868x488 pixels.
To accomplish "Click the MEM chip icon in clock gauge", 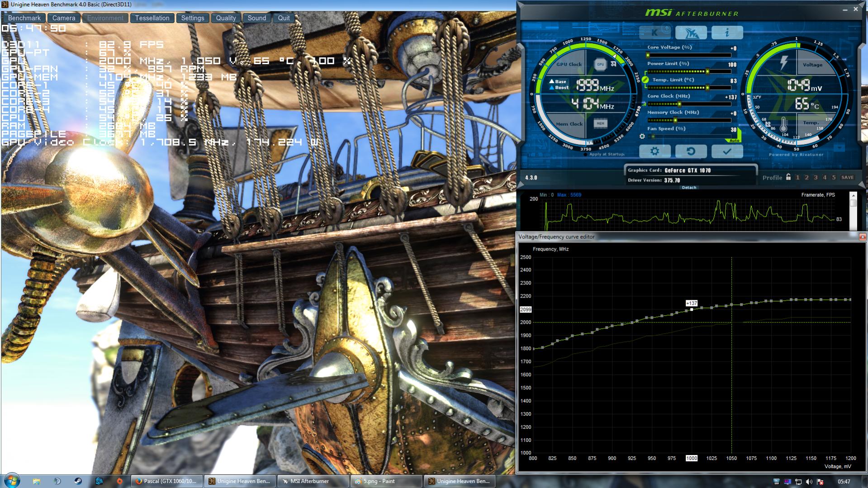I will pos(600,123).
